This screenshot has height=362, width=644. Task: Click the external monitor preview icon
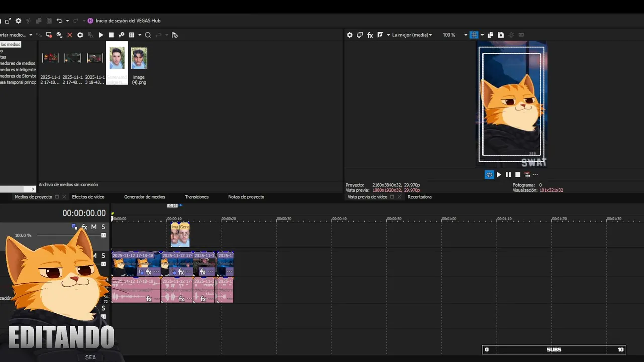tap(360, 35)
